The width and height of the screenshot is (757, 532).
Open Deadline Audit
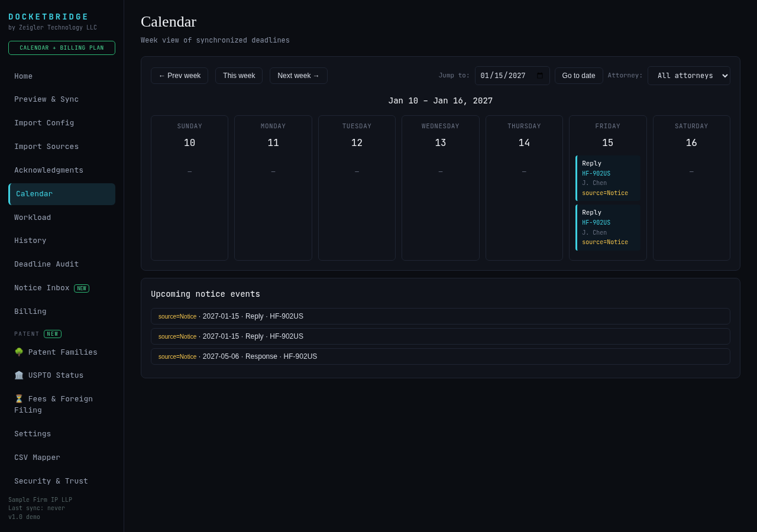62,264
